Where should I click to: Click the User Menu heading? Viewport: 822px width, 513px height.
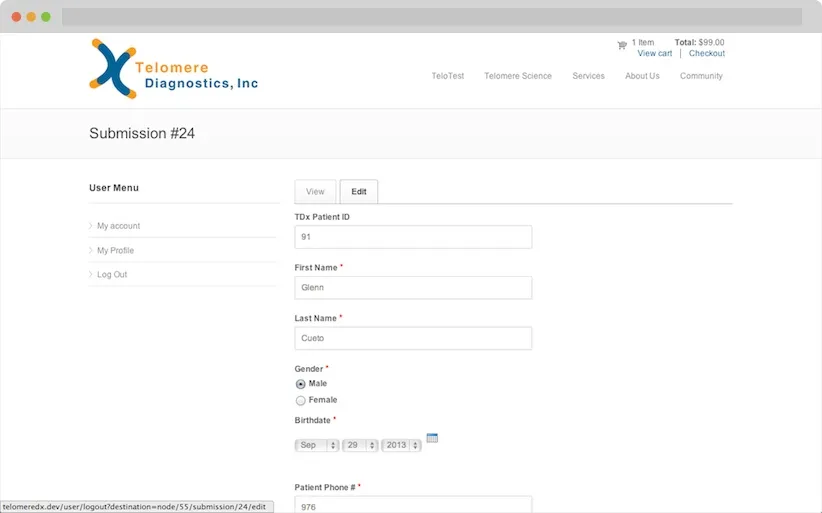[x=114, y=188]
